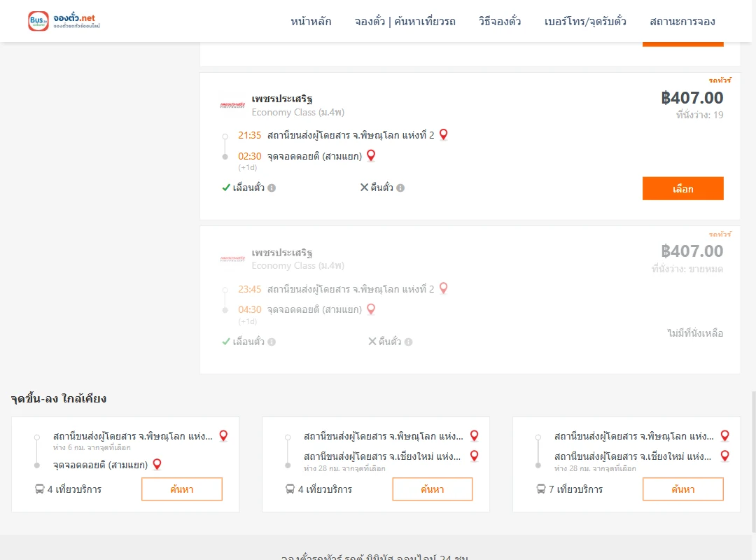Show เลื่อนตั๋ว info icon on 23:45 trip
Image resolution: width=756 pixels, height=560 pixels.
(x=272, y=342)
